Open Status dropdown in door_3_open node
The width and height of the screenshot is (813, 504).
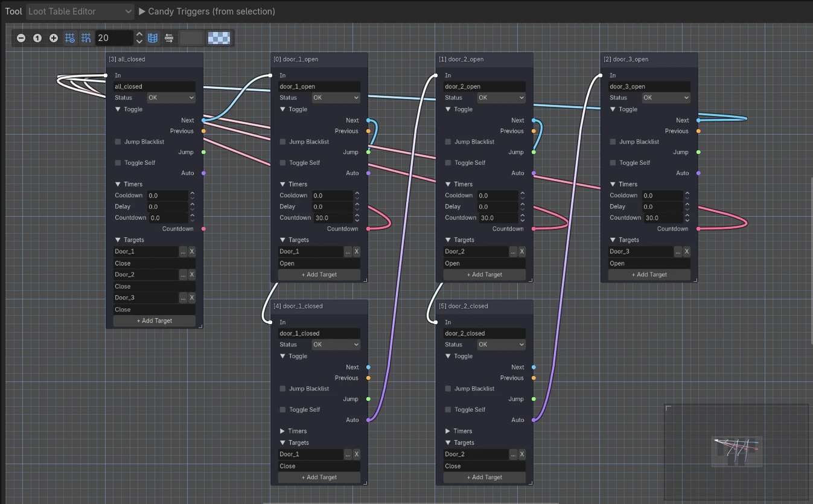pos(666,97)
